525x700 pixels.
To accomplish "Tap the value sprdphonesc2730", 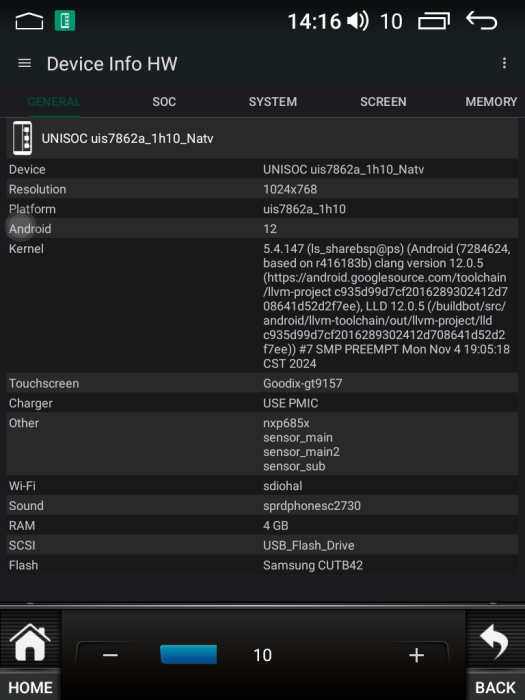I will coord(312,506).
